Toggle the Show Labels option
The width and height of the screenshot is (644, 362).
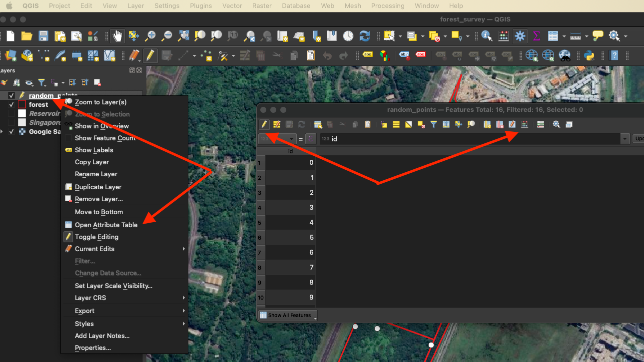pyautogui.click(x=94, y=150)
